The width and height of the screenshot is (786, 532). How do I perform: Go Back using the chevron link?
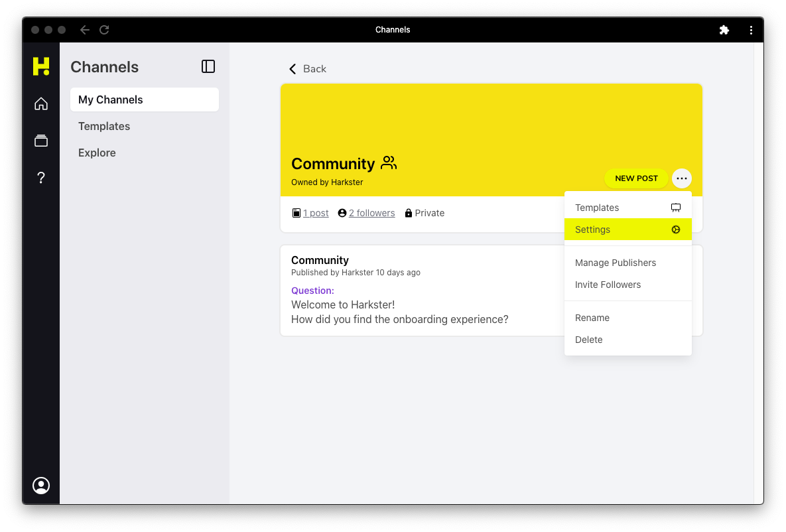click(307, 69)
